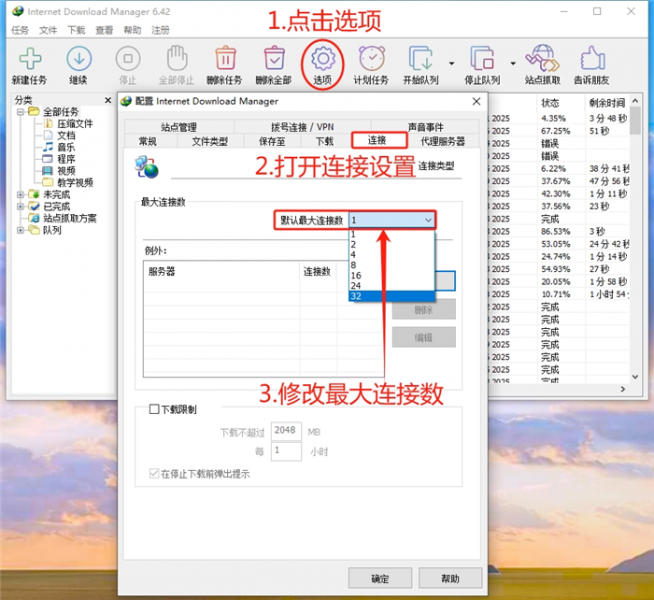Switch to the 代理服务器 tab
Viewport: 654px width, 600px height.
point(443,141)
